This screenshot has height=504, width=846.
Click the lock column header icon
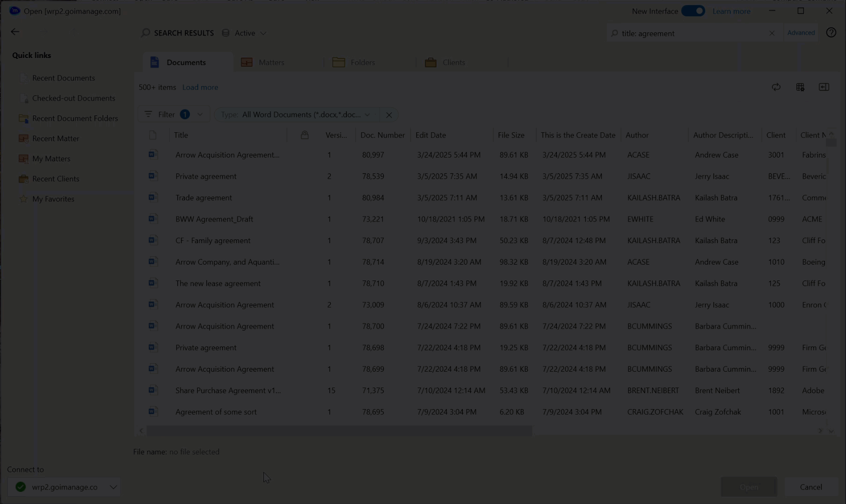click(x=305, y=135)
